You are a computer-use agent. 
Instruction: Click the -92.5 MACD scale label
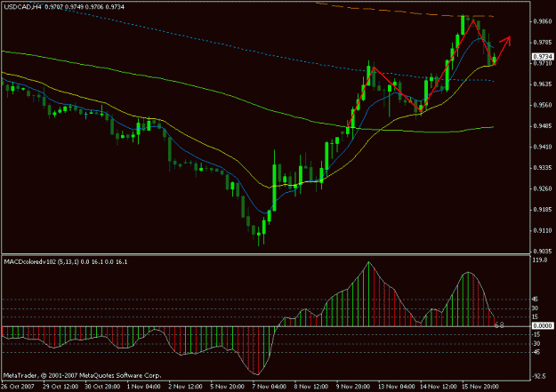pos(539,376)
